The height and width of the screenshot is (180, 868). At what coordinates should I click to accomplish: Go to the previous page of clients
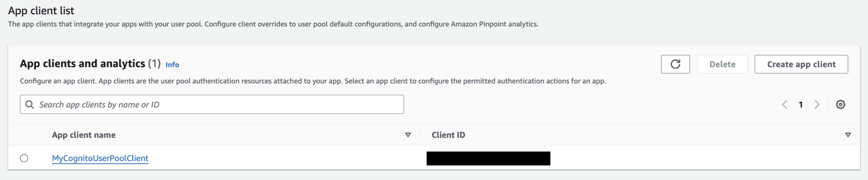point(785,104)
